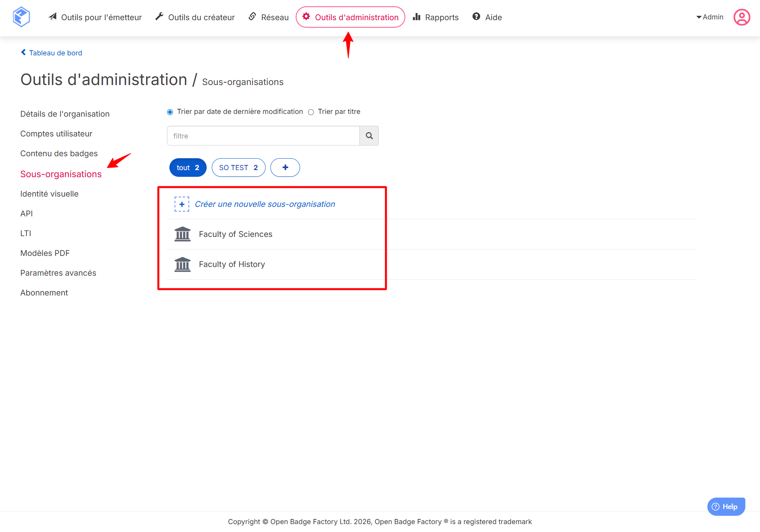This screenshot has height=532, width=760.
Task: Click the filtre text input field
Action: (x=263, y=136)
